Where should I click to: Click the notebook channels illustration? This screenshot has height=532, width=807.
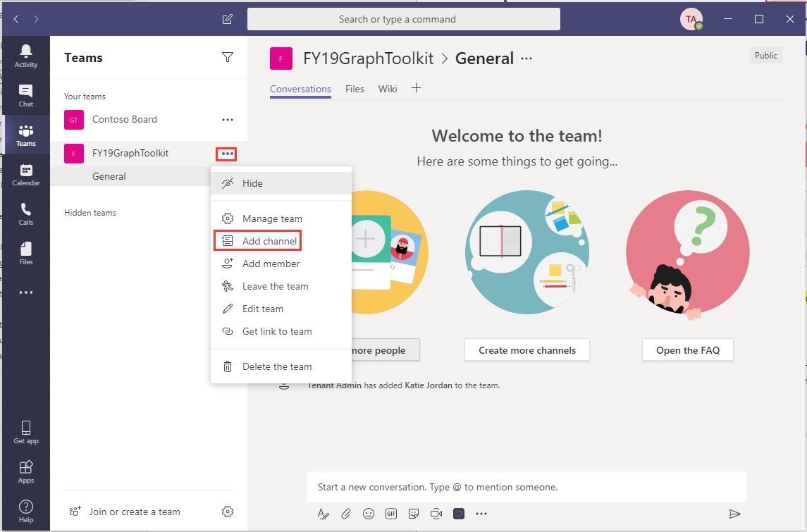tap(527, 252)
